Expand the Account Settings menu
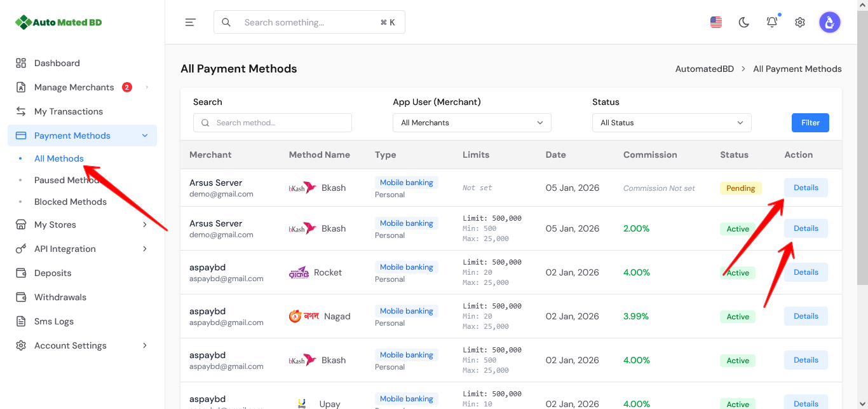Image resolution: width=868 pixels, height=409 pixels. (70, 345)
